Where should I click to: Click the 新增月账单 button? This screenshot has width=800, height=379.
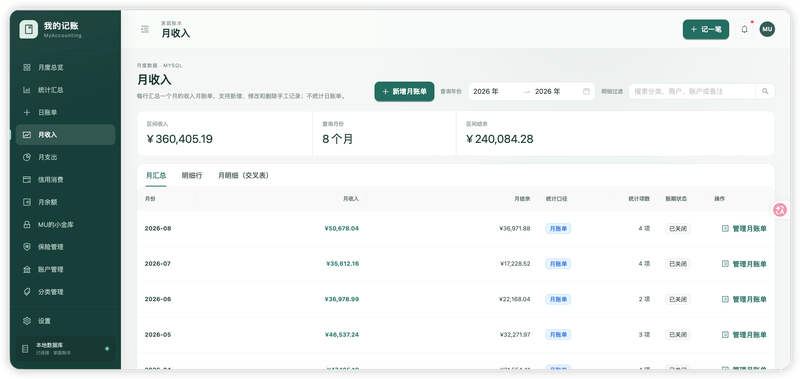click(x=404, y=92)
